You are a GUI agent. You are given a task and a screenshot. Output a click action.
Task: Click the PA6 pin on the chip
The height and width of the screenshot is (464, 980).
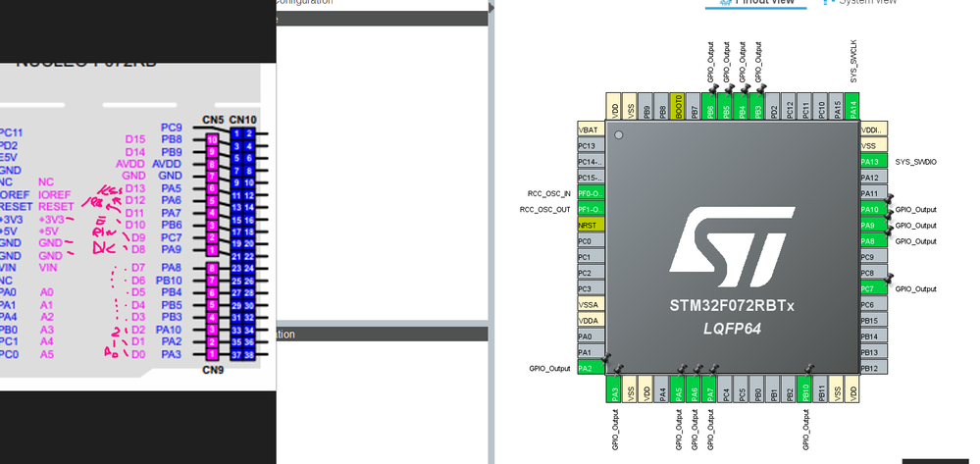(694, 388)
